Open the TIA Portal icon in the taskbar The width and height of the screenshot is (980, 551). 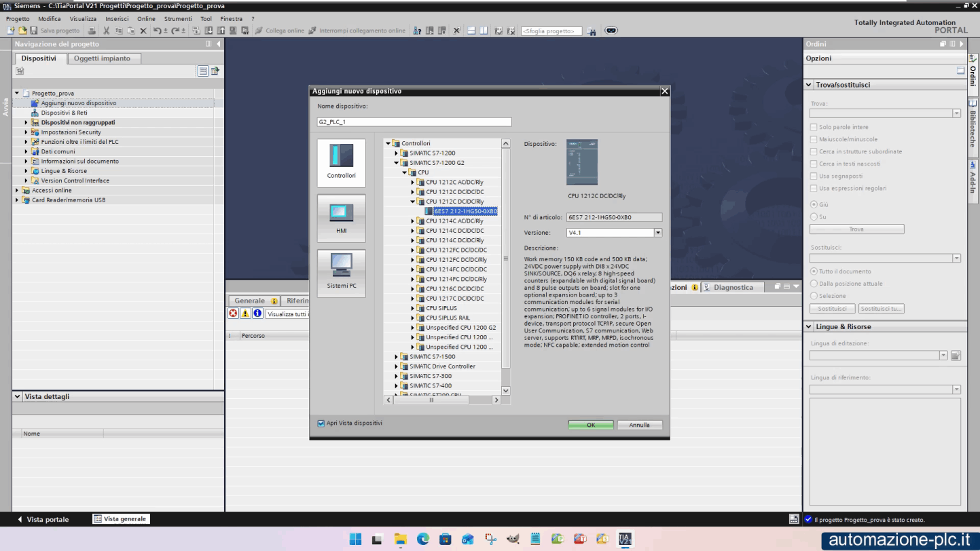(x=624, y=538)
